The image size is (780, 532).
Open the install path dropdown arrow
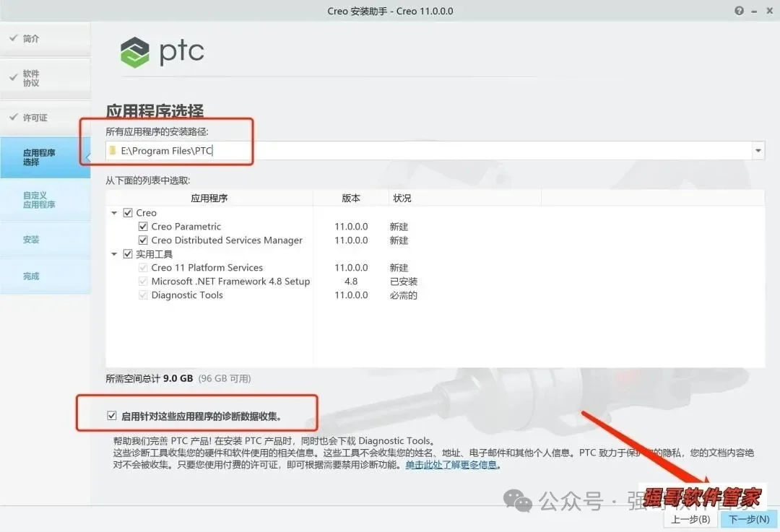758,150
